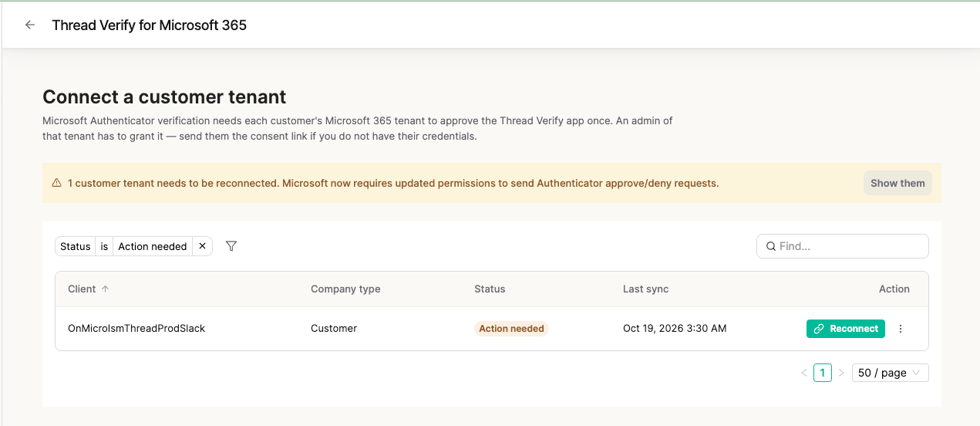The height and width of the screenshot is (426, 980).
Task: Click the Oct 19, 2026 3:30 AM cell
Action: [x=675, y=328]
